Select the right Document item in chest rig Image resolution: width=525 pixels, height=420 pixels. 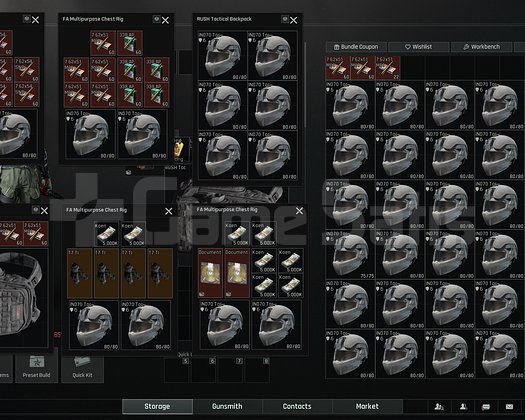coord(237,273)
